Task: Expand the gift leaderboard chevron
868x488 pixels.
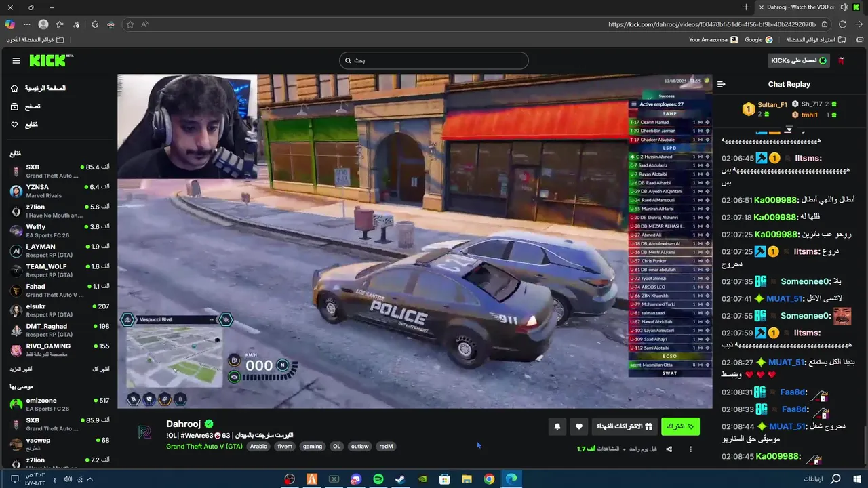Action: point(789,128)
